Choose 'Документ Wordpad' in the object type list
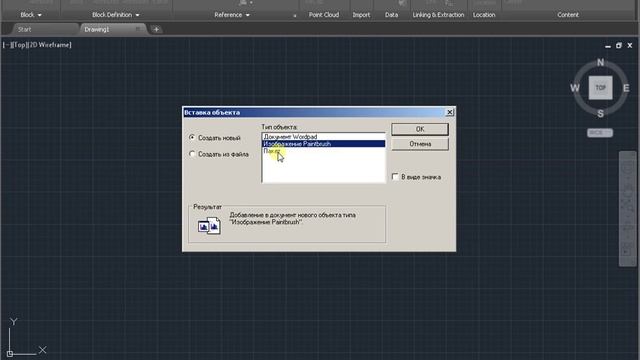The image size is (640, 360). pyautogui.click(x=323, y=137)
